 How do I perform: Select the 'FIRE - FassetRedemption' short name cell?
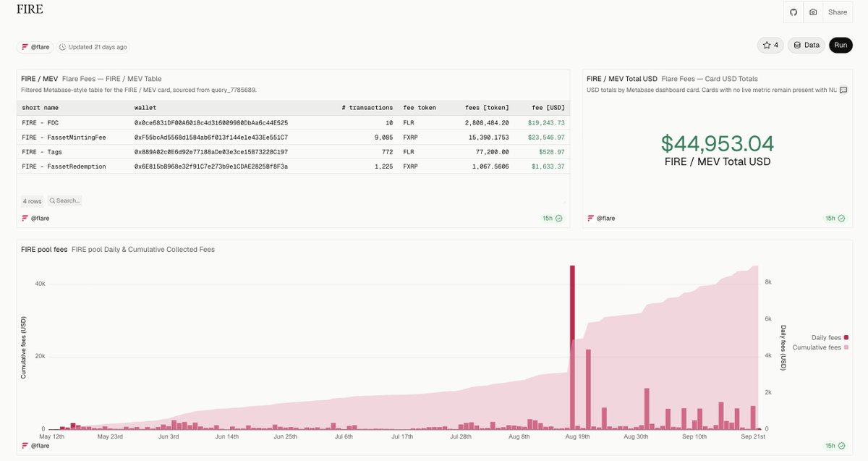(x=64, y=166)
